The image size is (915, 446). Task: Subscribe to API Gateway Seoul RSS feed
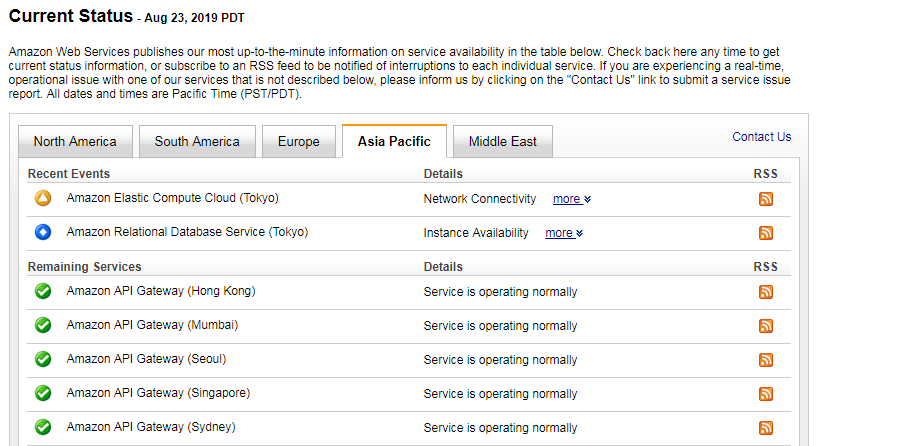tap(766, 360)
